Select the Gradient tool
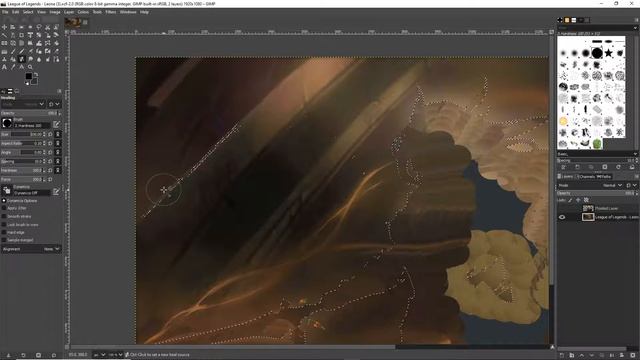 [4, 51]
